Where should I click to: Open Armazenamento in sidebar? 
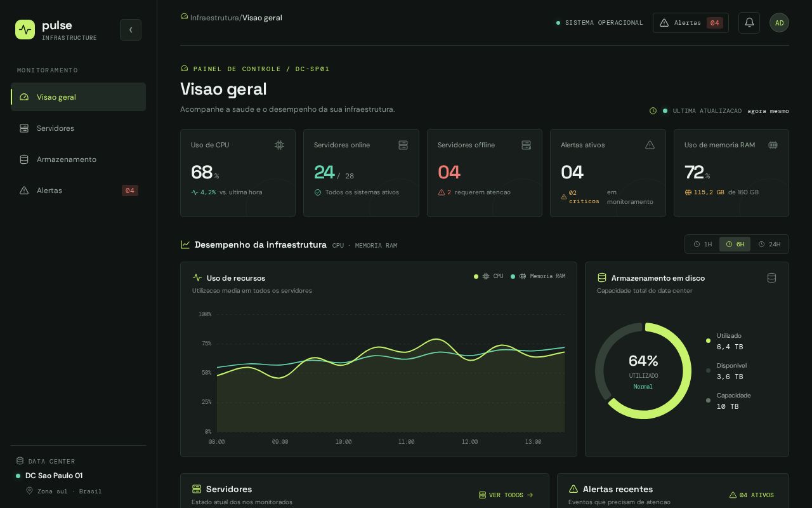(x=78, y=159)
